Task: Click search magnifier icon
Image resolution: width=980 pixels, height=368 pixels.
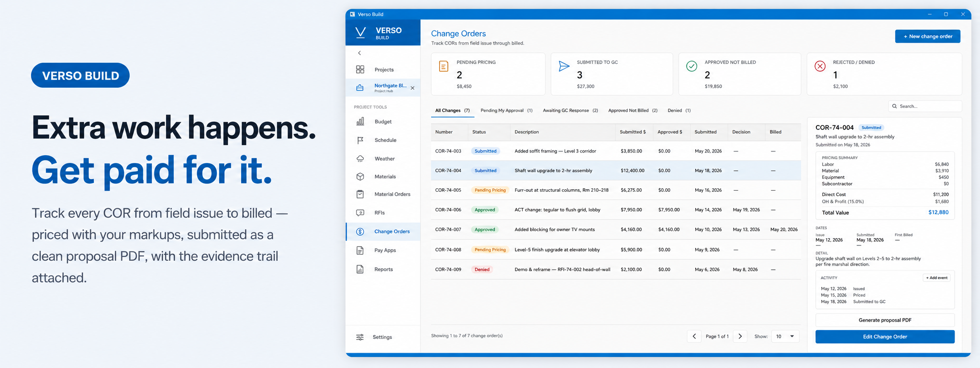Action: click(x=894, y=106)
